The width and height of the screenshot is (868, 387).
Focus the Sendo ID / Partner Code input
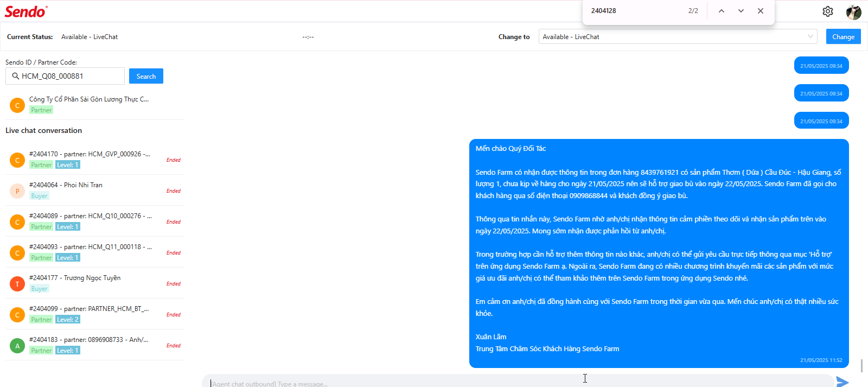[65, 76]
